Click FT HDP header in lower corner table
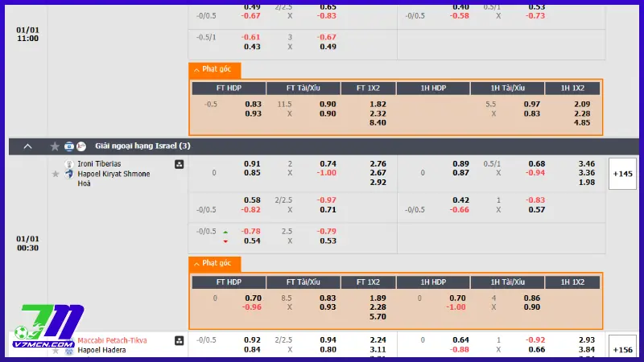The height and width of the screenshot is (362, 644). [229, 282]
